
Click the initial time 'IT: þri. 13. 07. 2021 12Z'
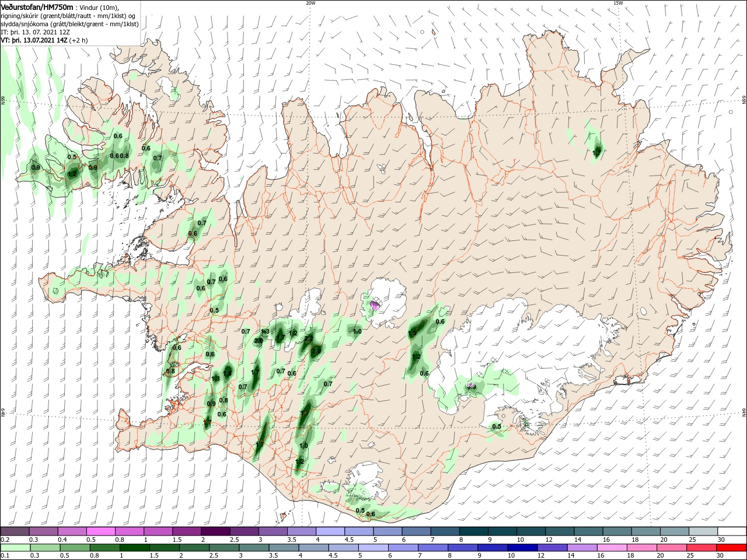pyautogui.click(x=36, y=32)
